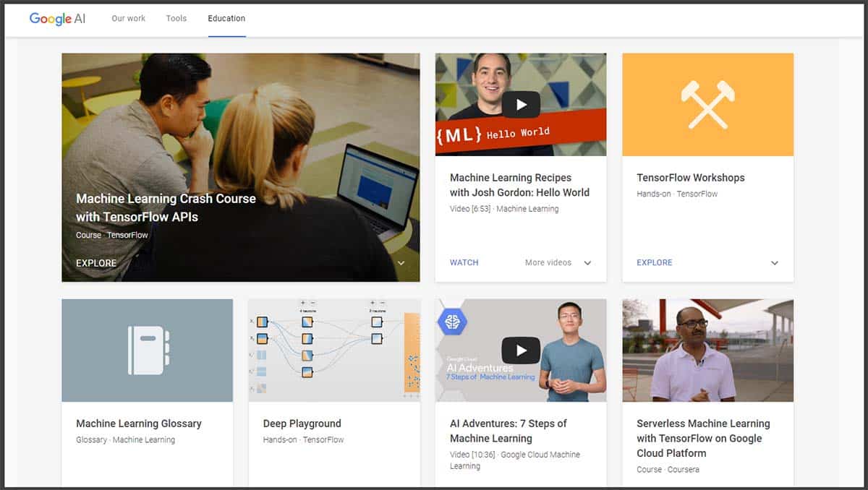This screenshot has height=490, width=868.
Task: Click the neural network diagram on Deep Playground card
Action: [333, 350]
